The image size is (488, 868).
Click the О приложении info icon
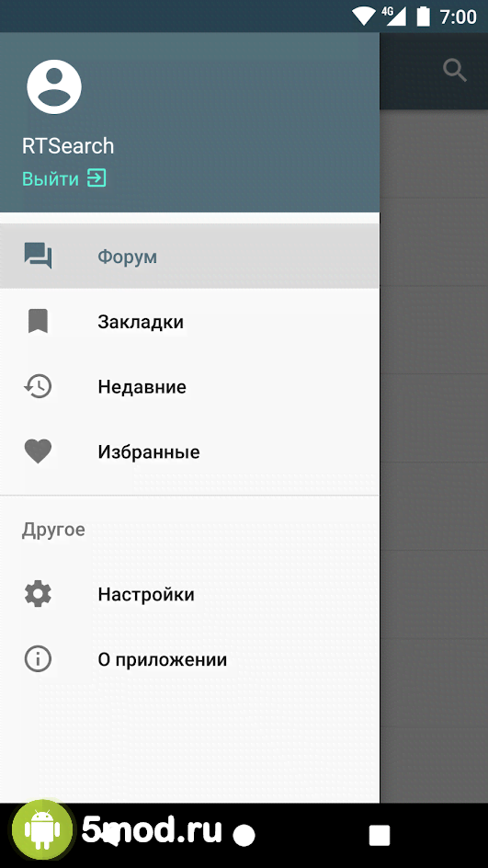click(x=39, y=659)
